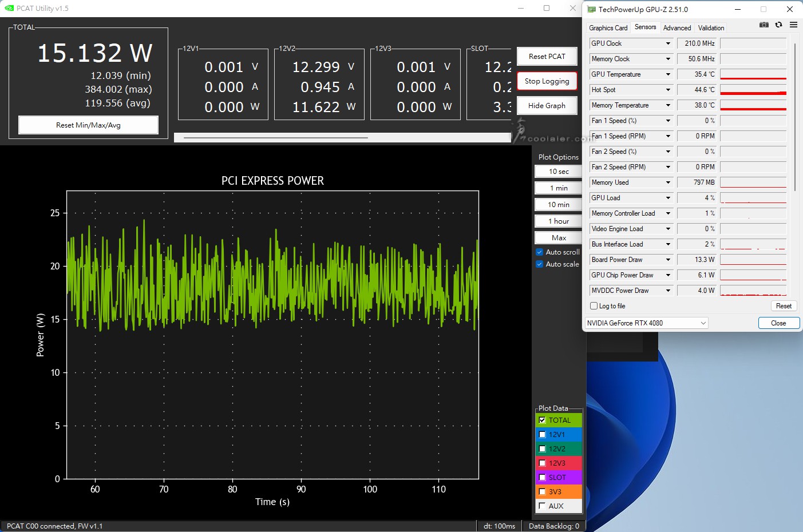Click the GPU-Z screenshot camera icon
Screen dimensions: 803x532
(764, 25)
